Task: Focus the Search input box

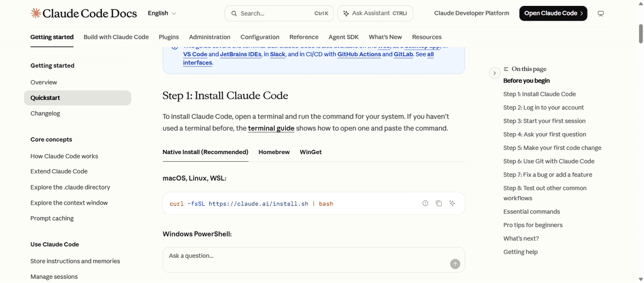Action: (x=279, y=13)
